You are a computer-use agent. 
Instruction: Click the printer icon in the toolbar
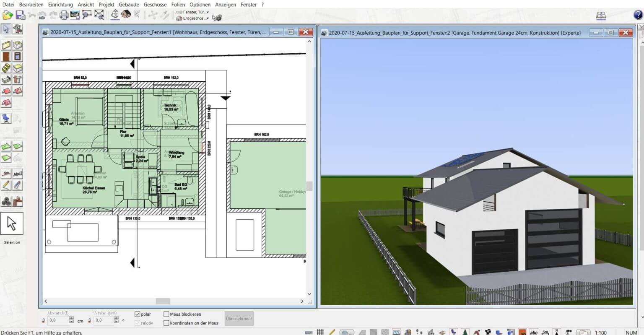[64, 16]
